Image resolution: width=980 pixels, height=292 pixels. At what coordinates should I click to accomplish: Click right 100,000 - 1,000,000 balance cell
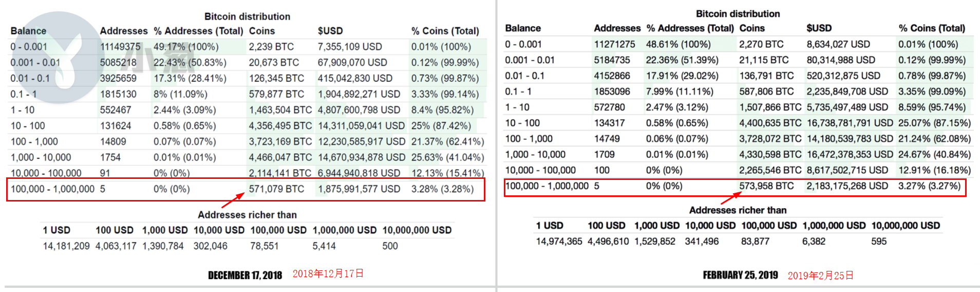pos(547,186)
